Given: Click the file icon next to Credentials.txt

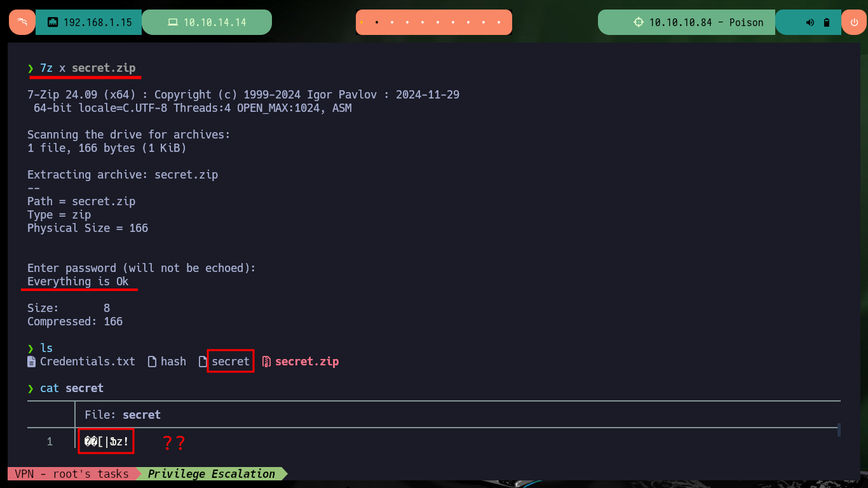Looking at the screenshot, I should coord(32,362).
